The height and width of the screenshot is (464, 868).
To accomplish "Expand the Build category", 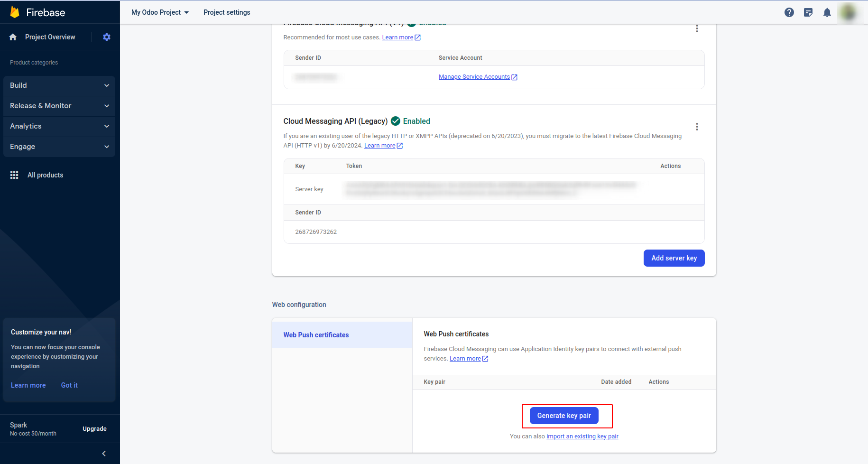I will [x=59, y=85].
